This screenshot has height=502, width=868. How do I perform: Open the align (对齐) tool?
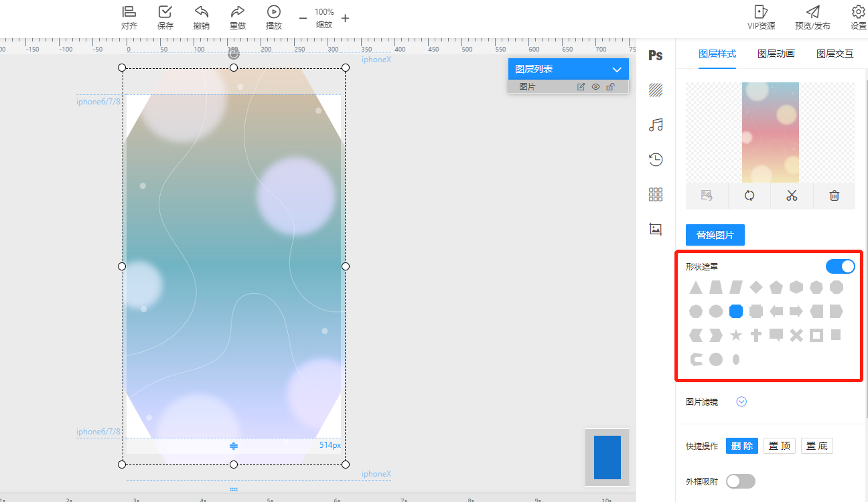[129, 17]
